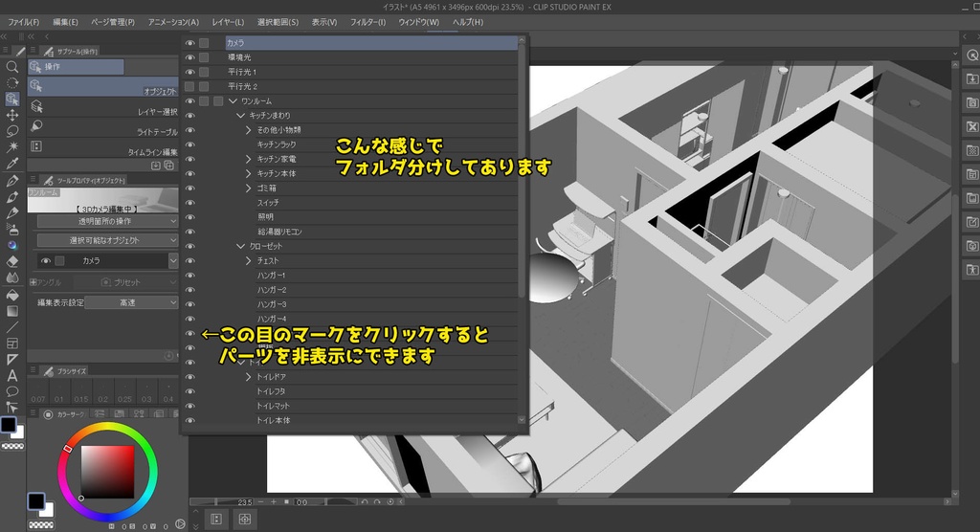
Task: Select the Gradient tool
Action: [x=11, y=311]
